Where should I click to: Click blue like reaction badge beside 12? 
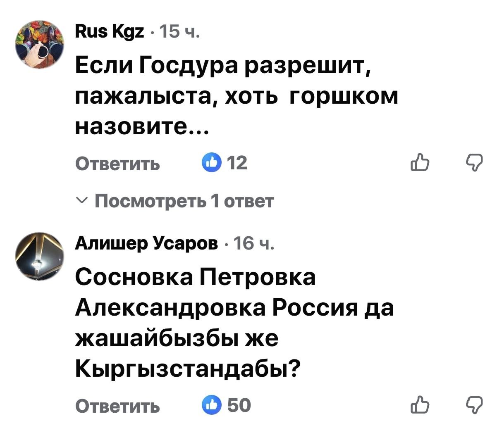pos(211,163)
